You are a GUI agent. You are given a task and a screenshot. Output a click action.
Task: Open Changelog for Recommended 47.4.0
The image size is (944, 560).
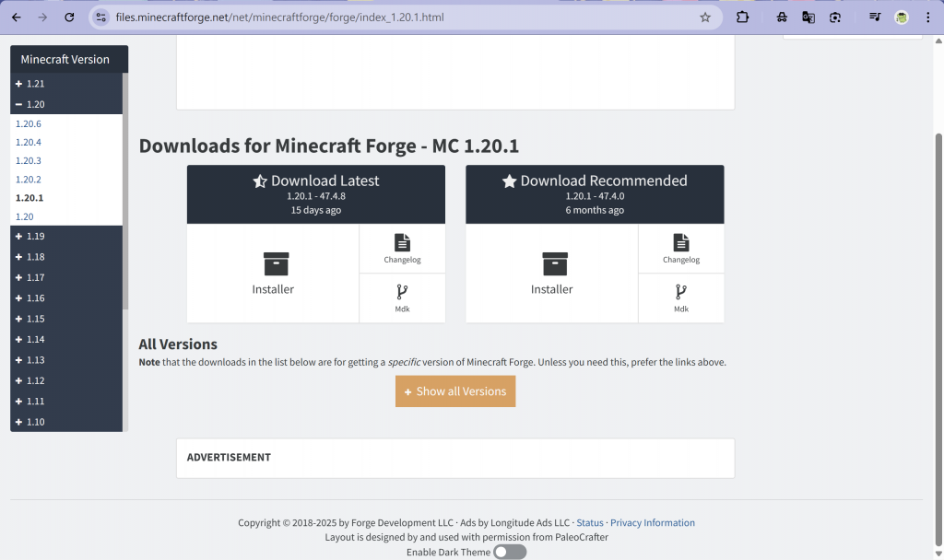[x=681, y=249]
